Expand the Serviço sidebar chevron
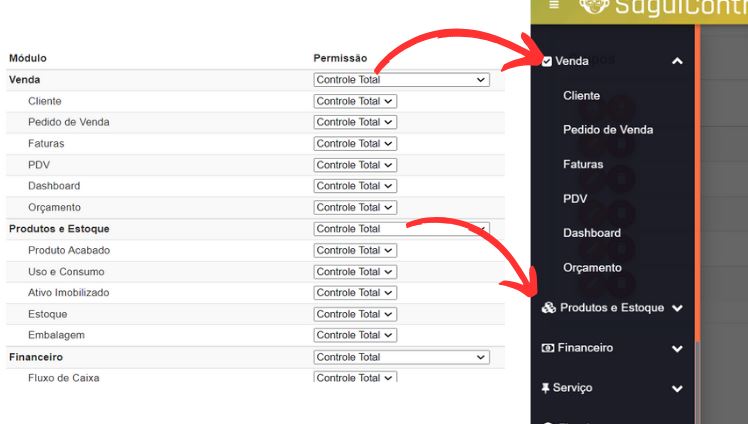748x424 pixels. coord(677,388)
